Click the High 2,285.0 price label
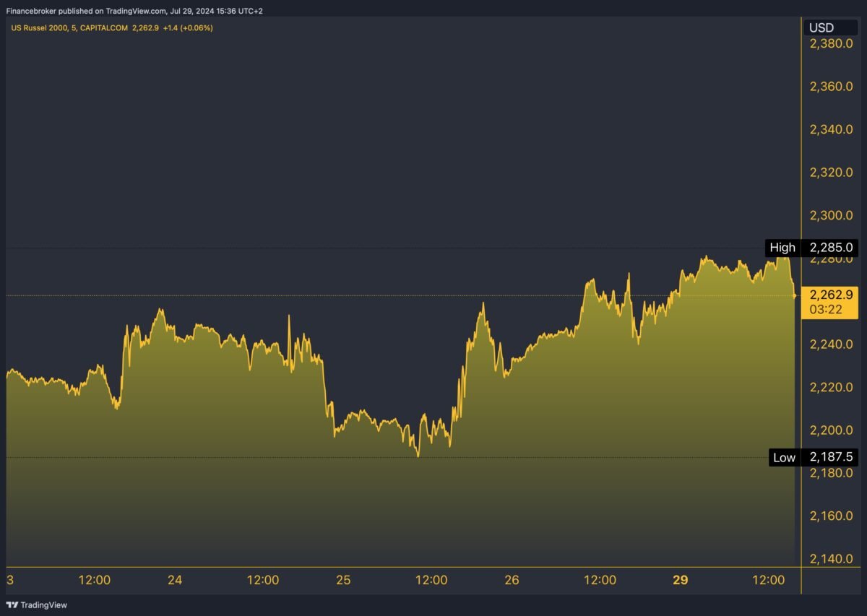 point(812,248)
